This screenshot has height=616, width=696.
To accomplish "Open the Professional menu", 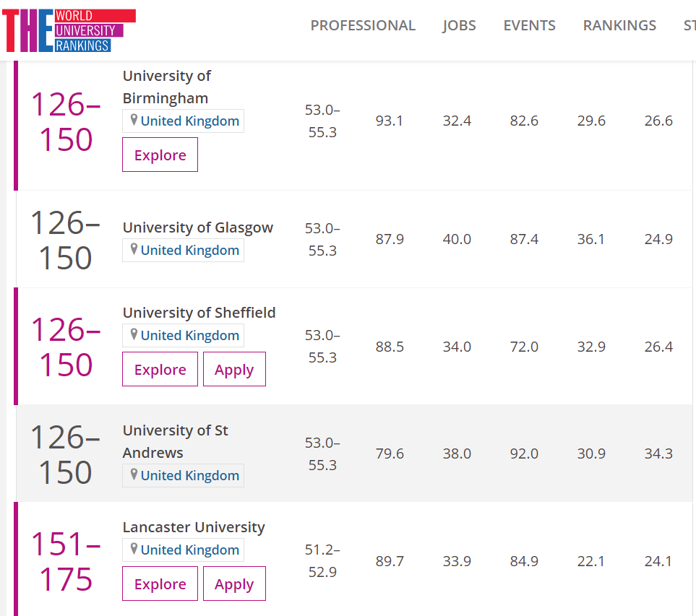I will tap(363, 26).
